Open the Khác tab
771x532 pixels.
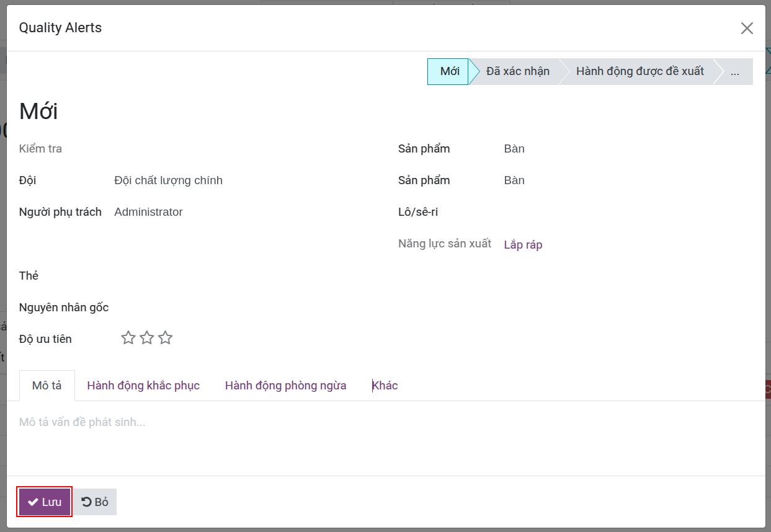(x=385, y=386)
